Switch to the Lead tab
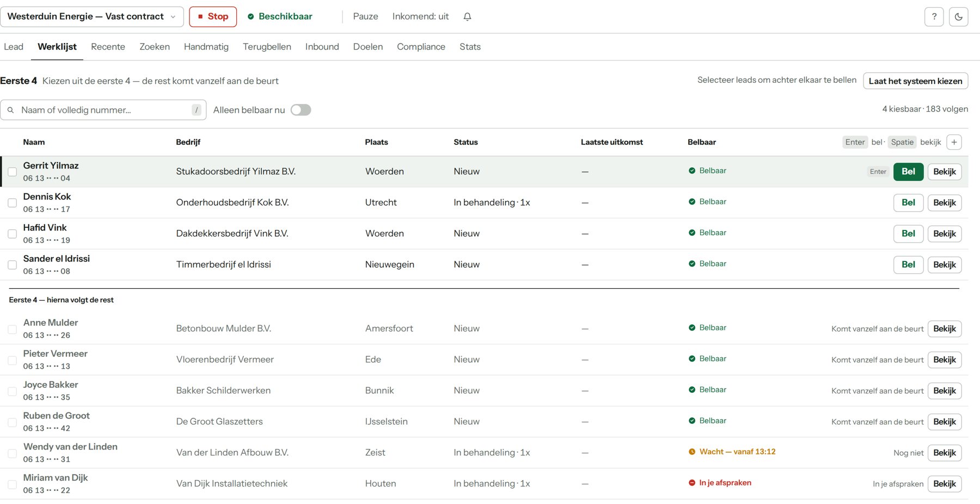Image resolution: width=980 pixels, height=504 pixels. [x=14, y=47]
